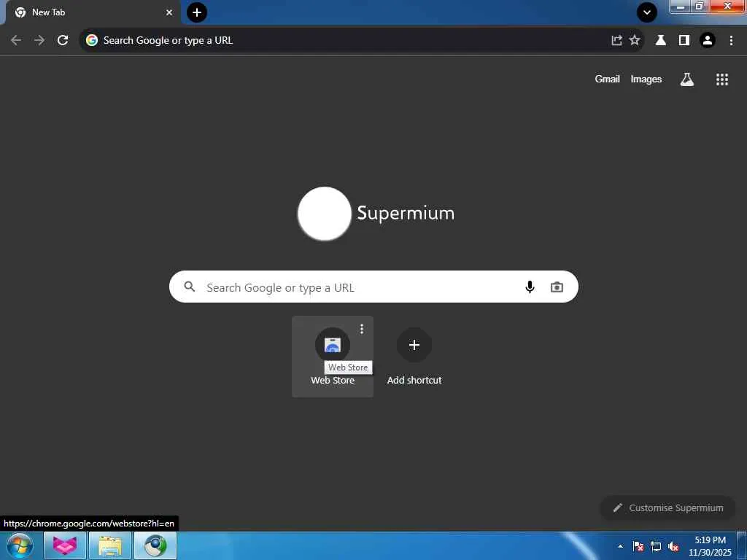The image size is (747, 560).
Task: Open the Google apps grid
Action: click(x=722, y=79)
